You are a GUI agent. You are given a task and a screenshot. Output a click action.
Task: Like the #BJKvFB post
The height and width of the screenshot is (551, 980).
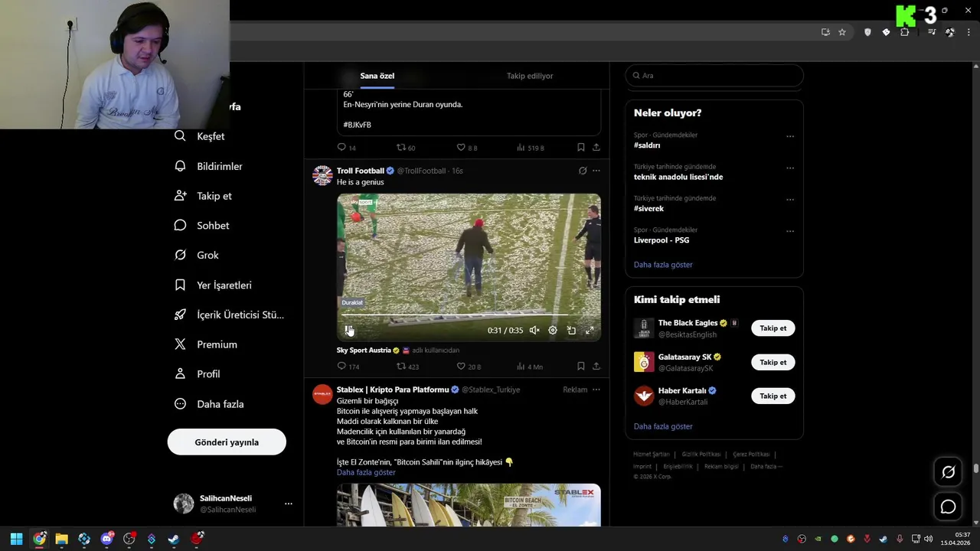coord(467,148)
